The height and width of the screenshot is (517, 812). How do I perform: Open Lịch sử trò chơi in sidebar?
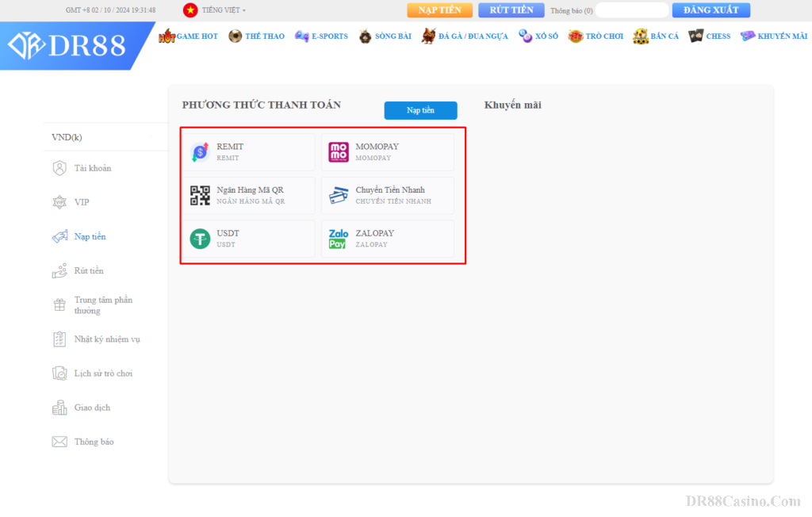(x=104, y=373)
